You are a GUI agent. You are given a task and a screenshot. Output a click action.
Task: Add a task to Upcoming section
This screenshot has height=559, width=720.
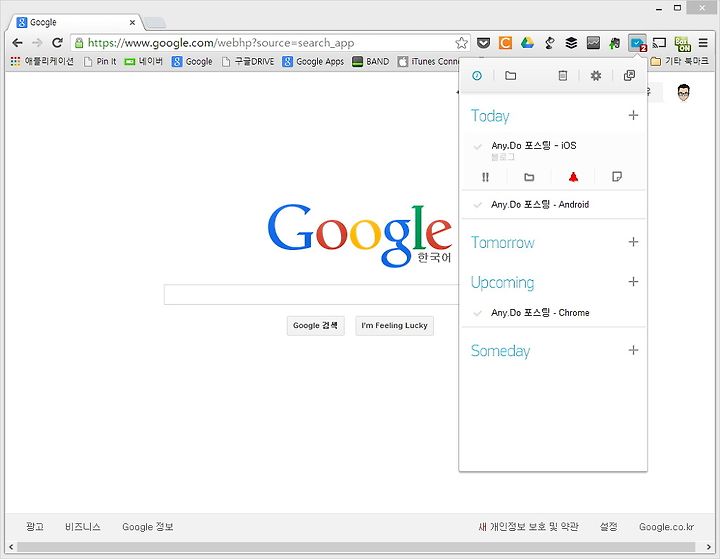pyautogui.click(x=633, y=282)
